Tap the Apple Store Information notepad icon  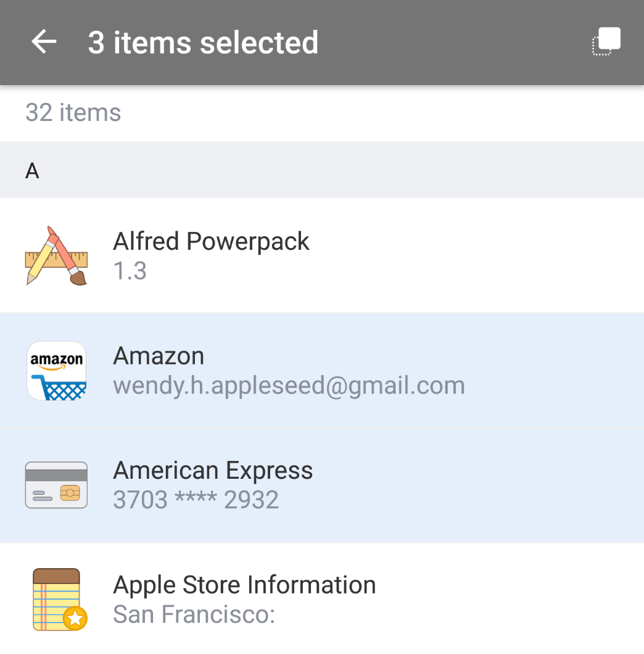59,600
